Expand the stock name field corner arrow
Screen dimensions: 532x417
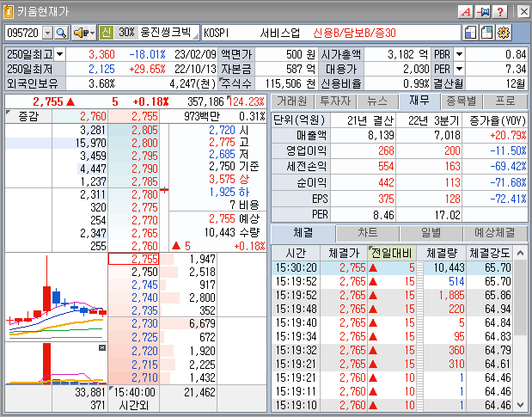click(x=196, y=36)
